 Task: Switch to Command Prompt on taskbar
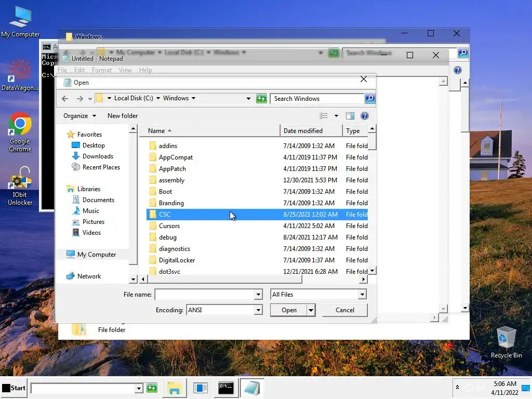225,388
